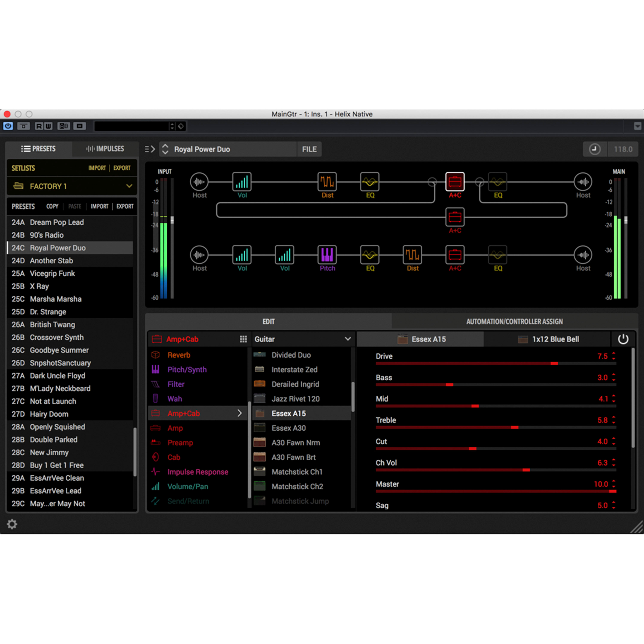Open the settings gear at bottom left

coord(12,524)
